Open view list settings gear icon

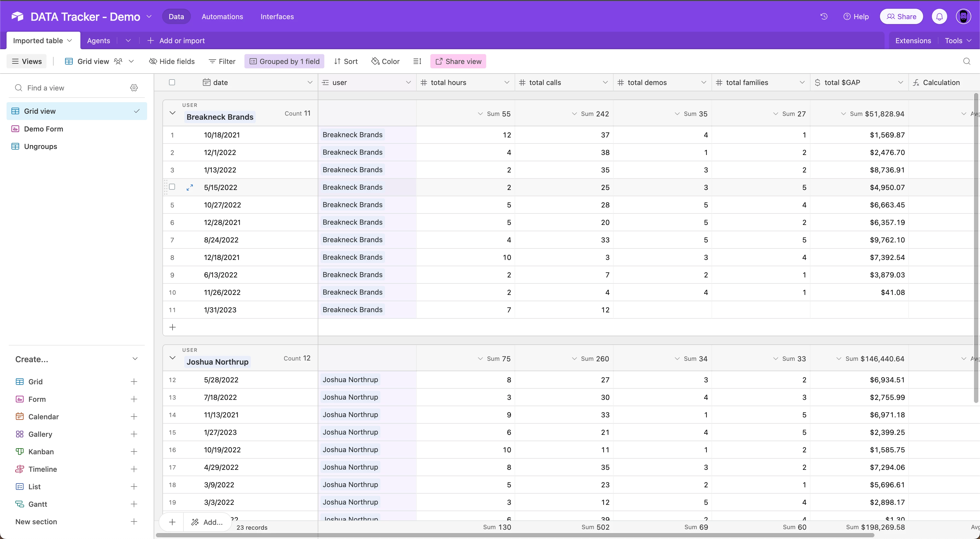click(x=134, y=88)
